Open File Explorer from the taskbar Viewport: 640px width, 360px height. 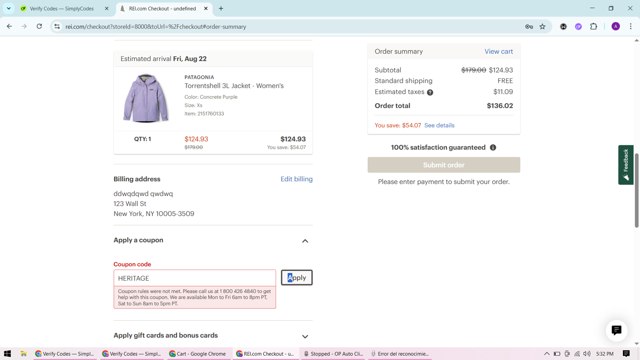[24, 353]
